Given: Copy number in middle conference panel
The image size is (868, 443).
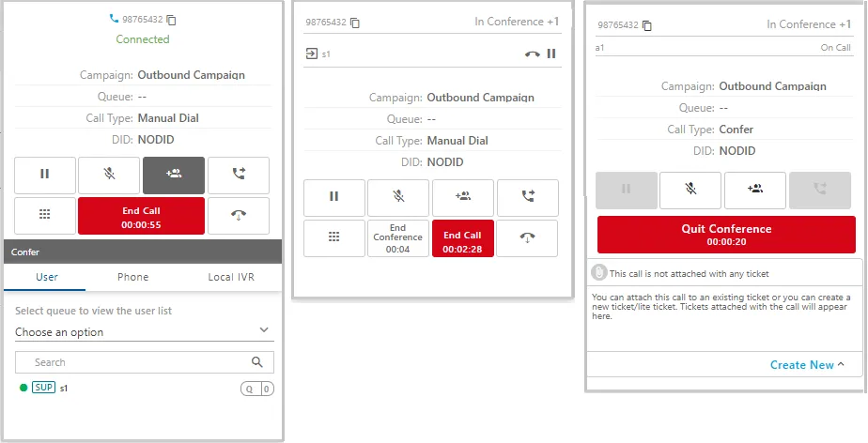Looking at the screenshot, I should coord(355,23).
